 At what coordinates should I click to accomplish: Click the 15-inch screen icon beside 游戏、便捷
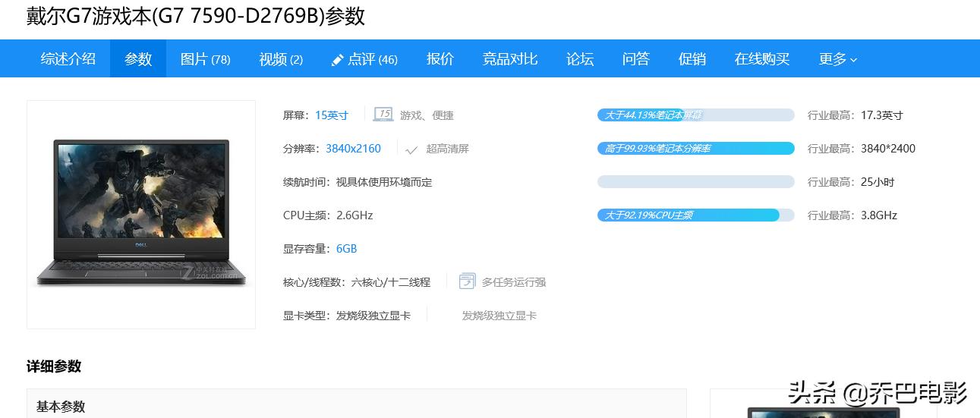coord(383,115)
